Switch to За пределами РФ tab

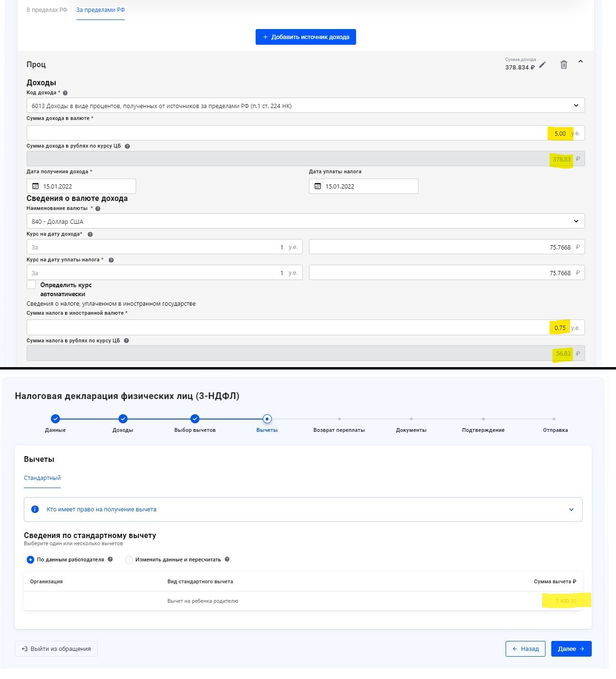(100, 10)
